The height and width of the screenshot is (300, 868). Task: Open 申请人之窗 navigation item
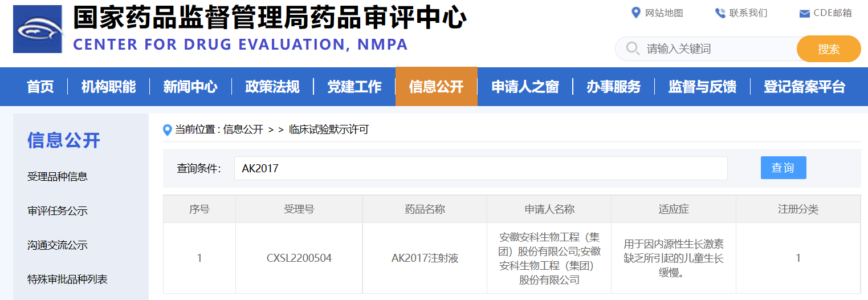(x=525, y=87)
